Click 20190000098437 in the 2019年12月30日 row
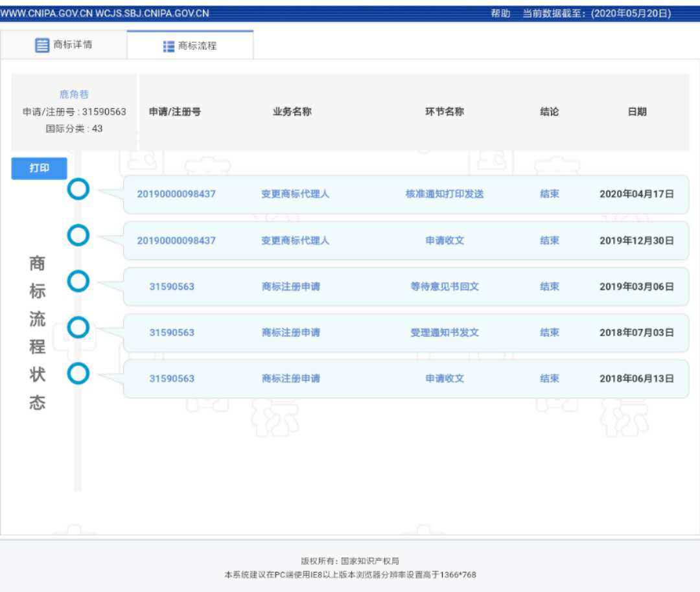 [176, 240]
